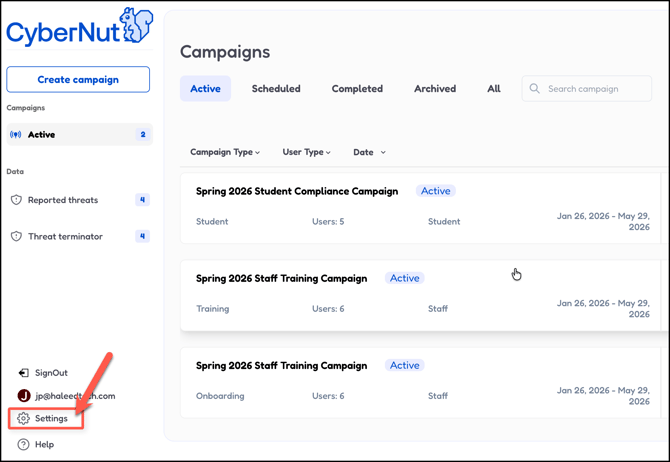The image size is (670, 462).
Task: Expand the Date filter dropdown
Action: (369, 153)
